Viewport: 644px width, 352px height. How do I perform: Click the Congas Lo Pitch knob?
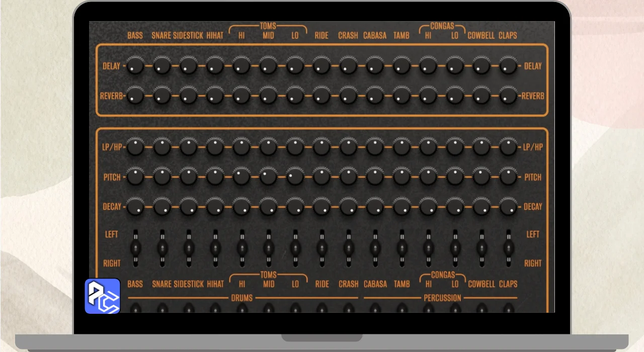click(455, 177)
